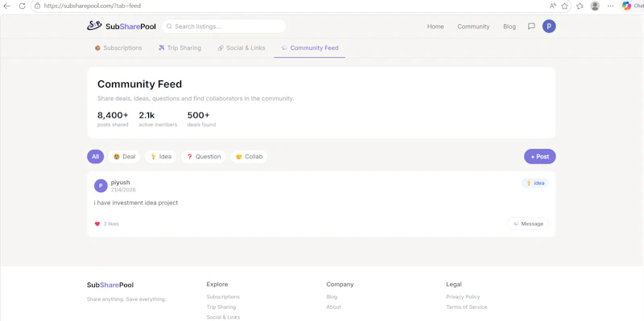The height and width of the screenshot is (321, 644).
Task: Open footer Social & Links link
Action: point(223,317)
